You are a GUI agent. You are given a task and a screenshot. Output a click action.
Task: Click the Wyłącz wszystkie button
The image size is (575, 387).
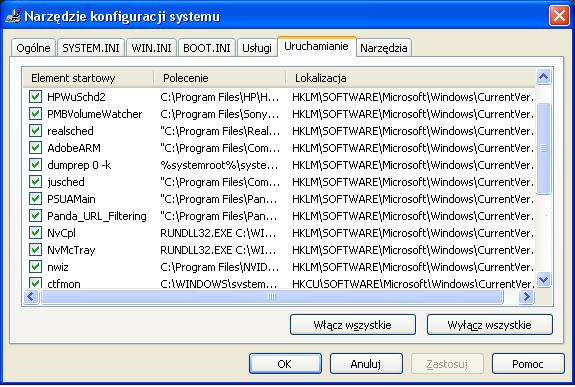coord(490,325)
